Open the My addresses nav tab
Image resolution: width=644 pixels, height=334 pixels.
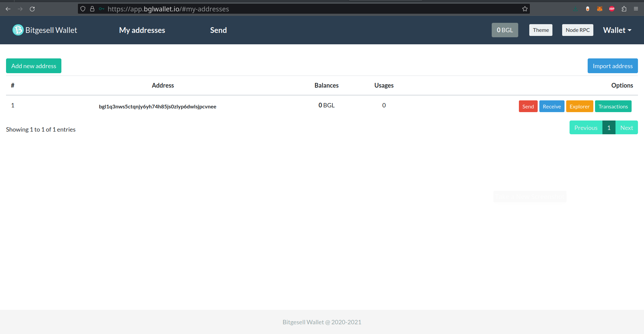pos(142,30)
